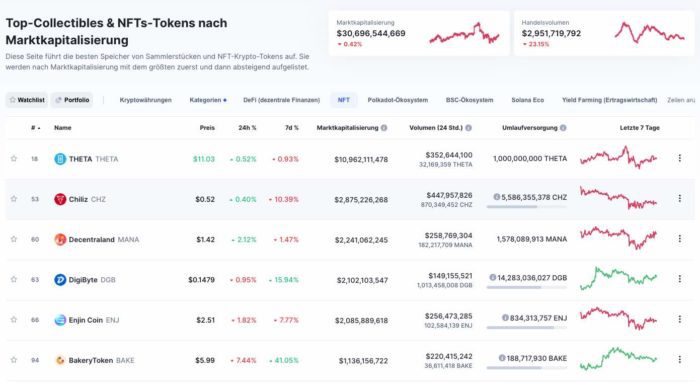Click the Marktkapitalisierung column info icon

point(384,128)
